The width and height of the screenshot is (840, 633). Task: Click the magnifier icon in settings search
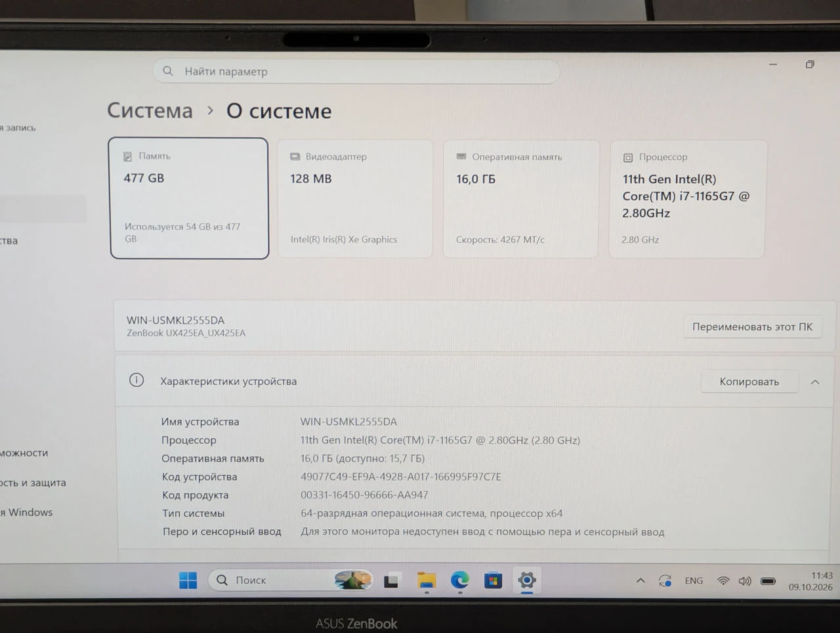coord(168,71)
